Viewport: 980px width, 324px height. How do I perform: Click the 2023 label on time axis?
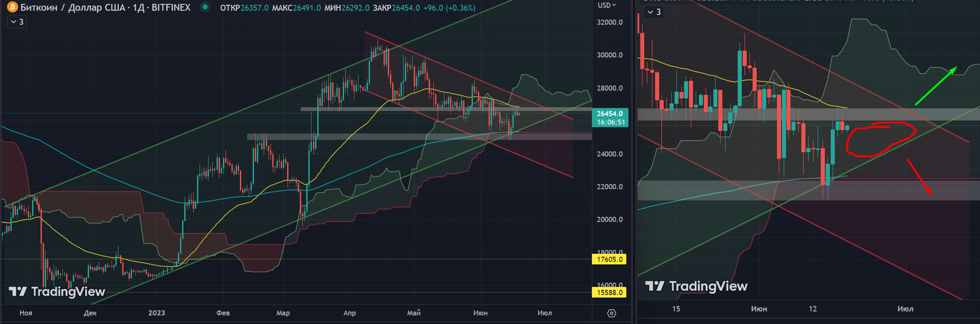coord(157,313)
